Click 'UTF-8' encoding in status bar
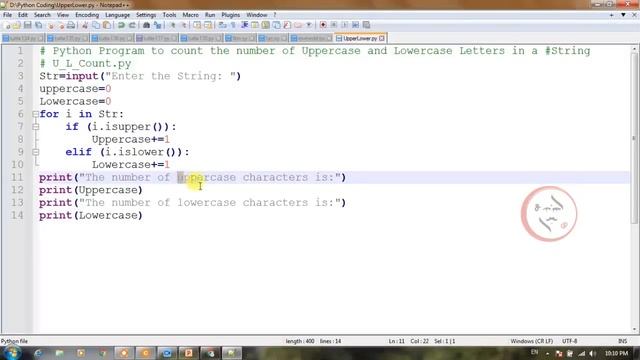640x360 pixels. click(569, 341)
